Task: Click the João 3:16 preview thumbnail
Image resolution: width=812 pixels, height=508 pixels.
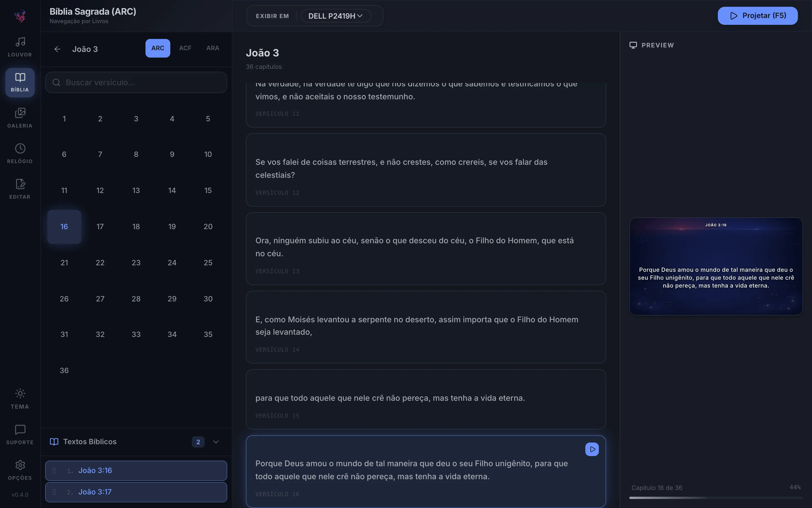Action: click(716, 266)
